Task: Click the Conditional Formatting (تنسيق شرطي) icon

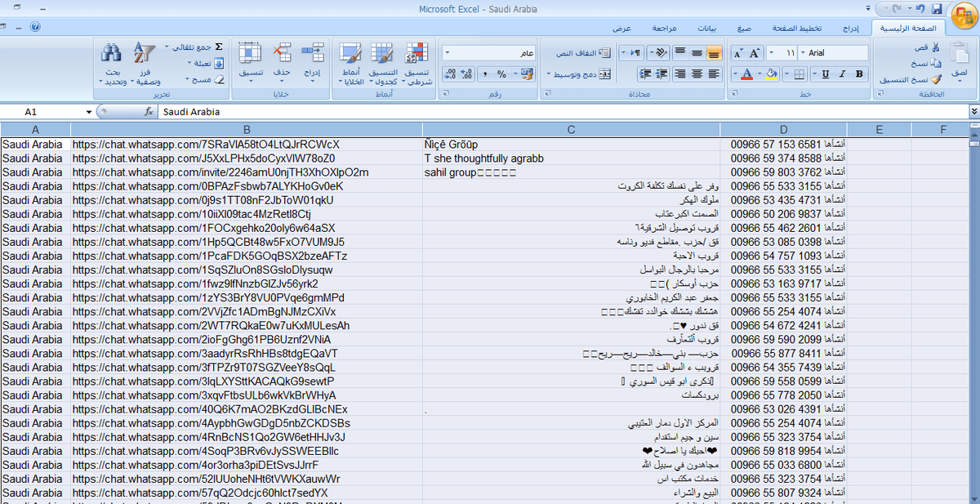Action: click(416, 54)
